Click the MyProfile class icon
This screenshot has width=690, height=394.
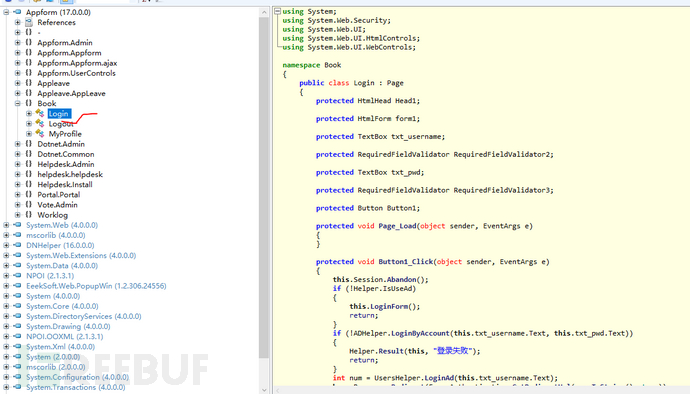click(x=40, y=134)
